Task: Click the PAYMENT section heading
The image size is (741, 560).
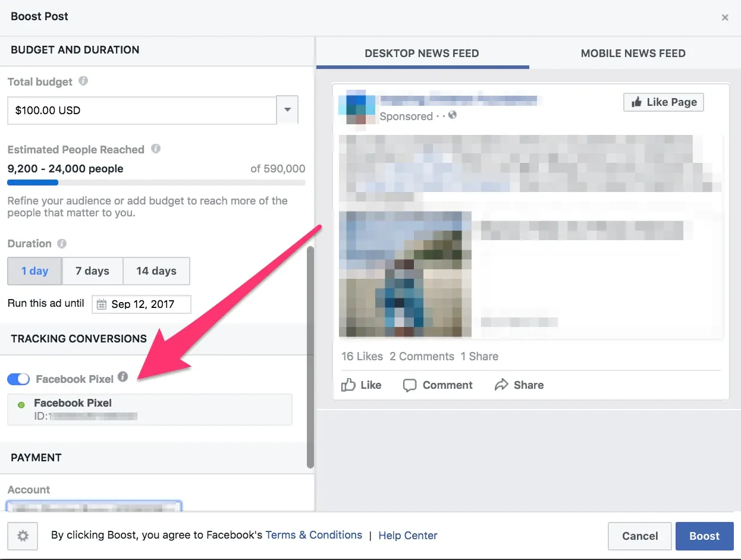Action: point(36,458)
